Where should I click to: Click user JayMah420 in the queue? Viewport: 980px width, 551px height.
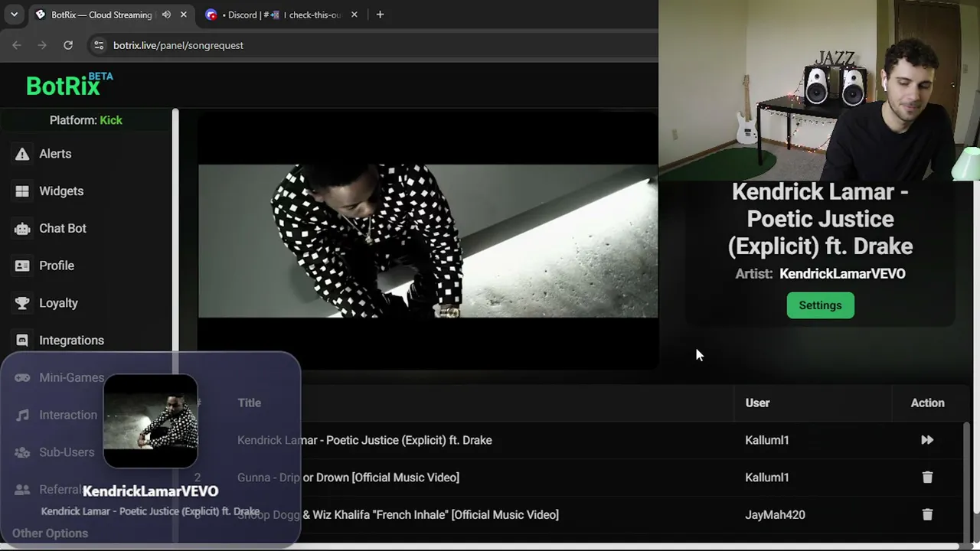click(x=775, y=515)
